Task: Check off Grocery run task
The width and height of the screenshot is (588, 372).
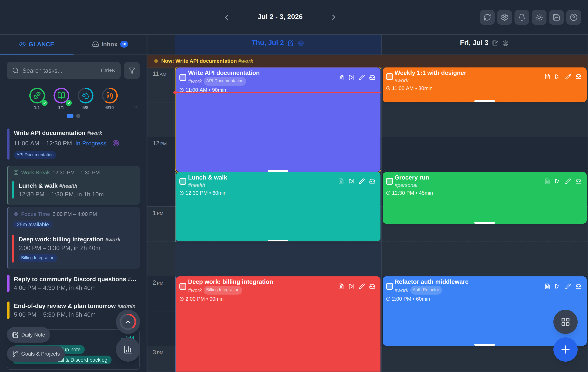Action: coord(390,181)
